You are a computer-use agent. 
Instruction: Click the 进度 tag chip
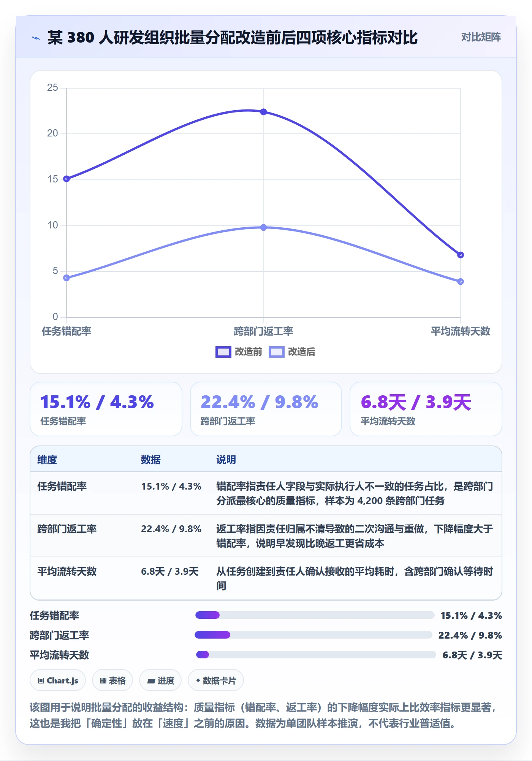coord(160,680)
